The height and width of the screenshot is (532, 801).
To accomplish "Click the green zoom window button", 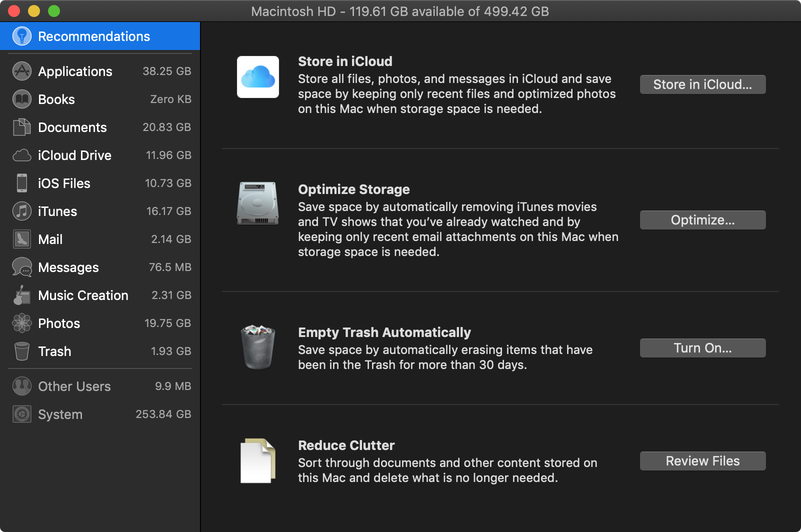I will [x=54, y=11].
